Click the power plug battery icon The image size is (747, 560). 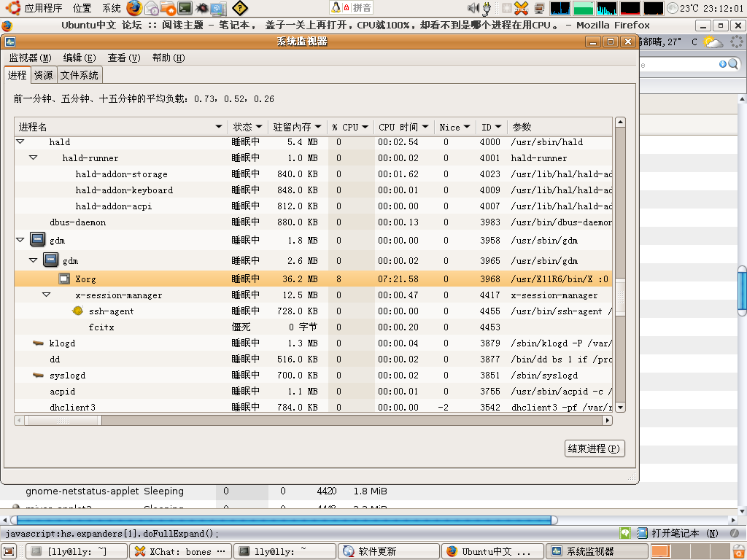pos(487,9)
